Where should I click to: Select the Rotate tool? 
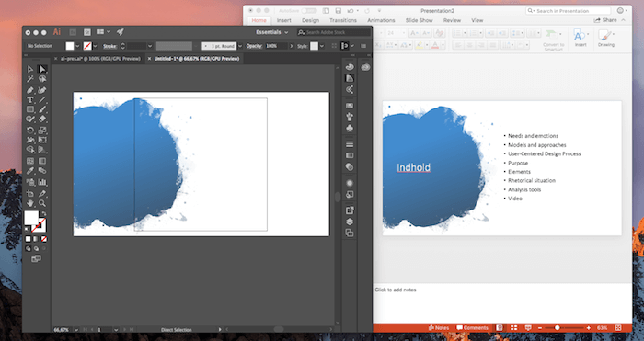(30, 131)
